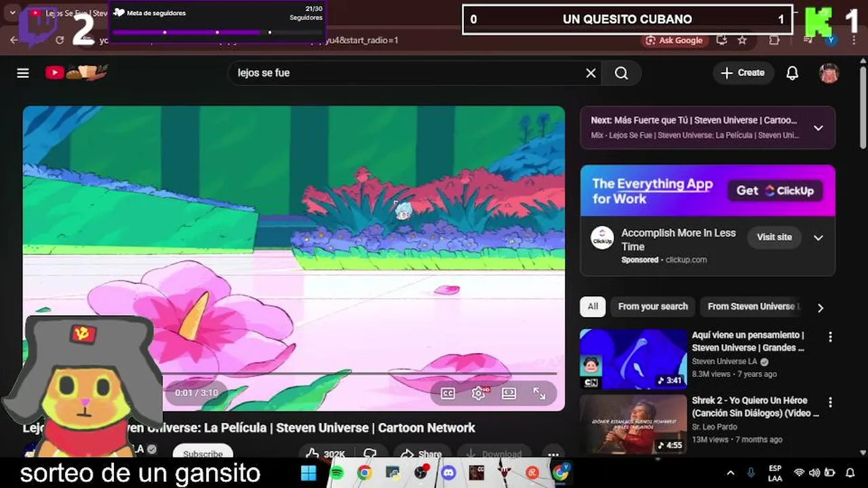Open Discord from the taskbar

[x=448, y=472]
